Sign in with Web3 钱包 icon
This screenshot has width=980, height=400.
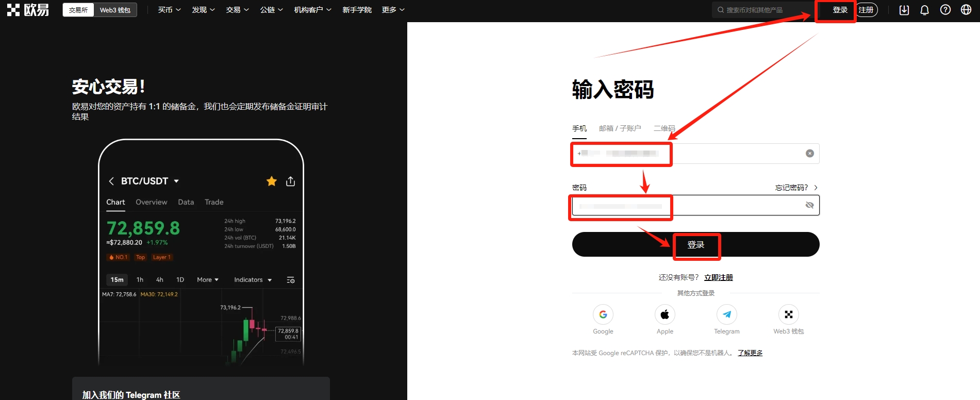(789, 314)
